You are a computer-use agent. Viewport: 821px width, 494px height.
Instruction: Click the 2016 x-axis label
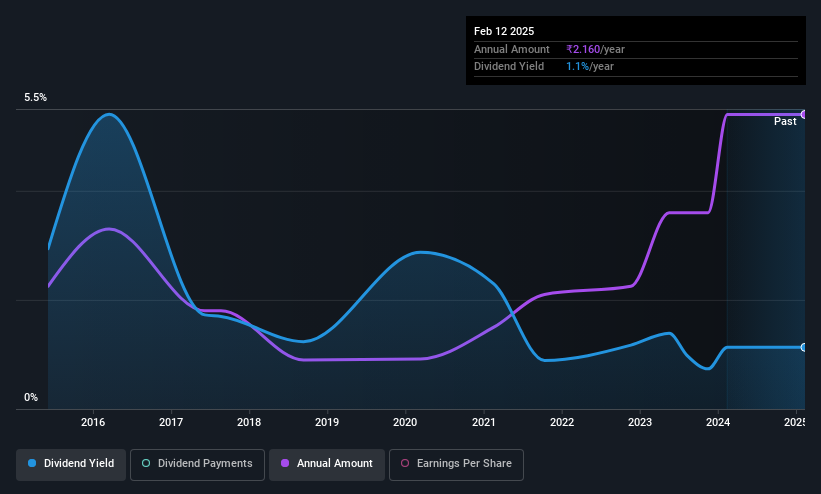[93, 422]
